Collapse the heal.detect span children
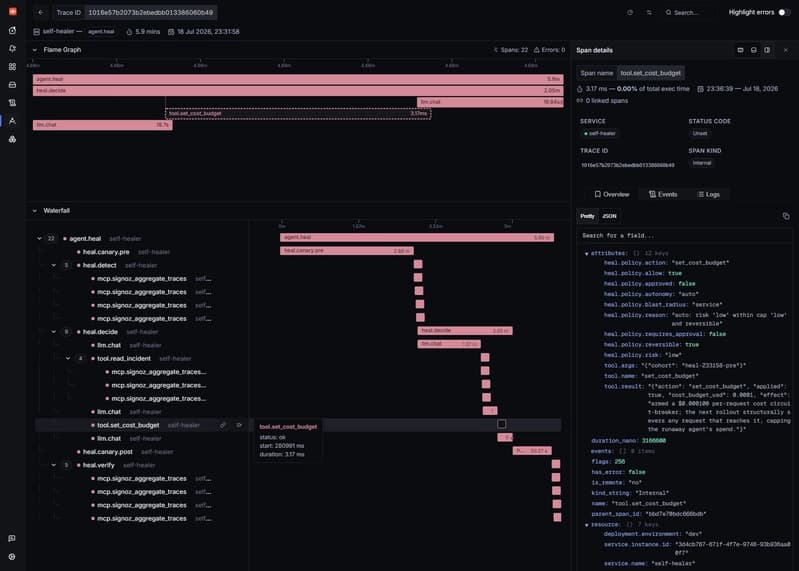The height and width of the screenshot is (571, 799). point(54,265)
